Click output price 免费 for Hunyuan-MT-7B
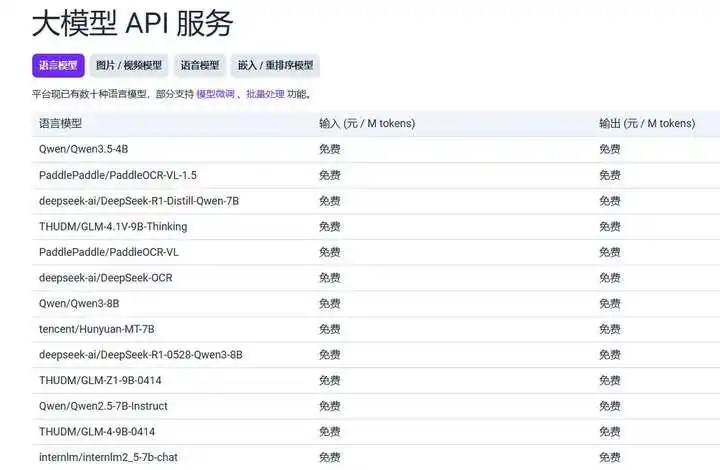This screenshot has width=720, height=470. click(x=610, y=329)
